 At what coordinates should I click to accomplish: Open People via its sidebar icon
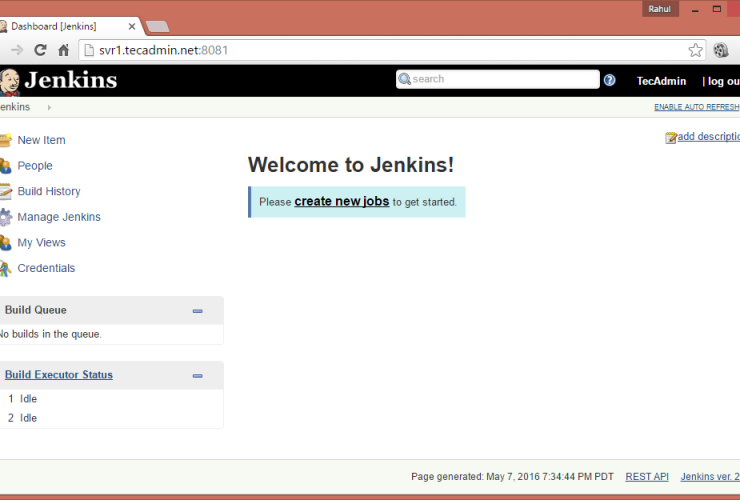pyautogui.click(x=5, y=166)
